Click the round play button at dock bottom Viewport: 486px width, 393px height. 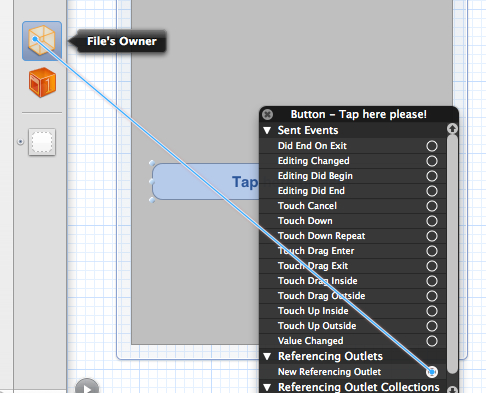[87, 387]
